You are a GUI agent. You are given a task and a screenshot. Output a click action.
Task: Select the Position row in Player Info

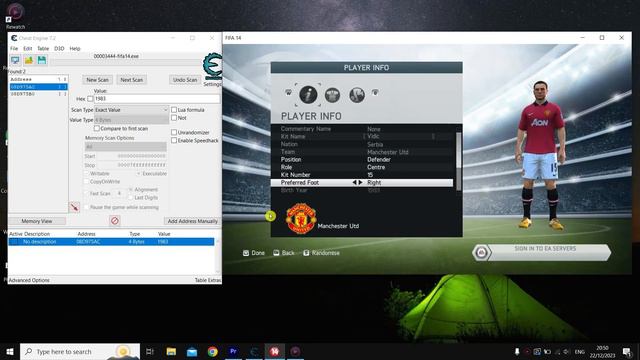(x=362, y=160)
